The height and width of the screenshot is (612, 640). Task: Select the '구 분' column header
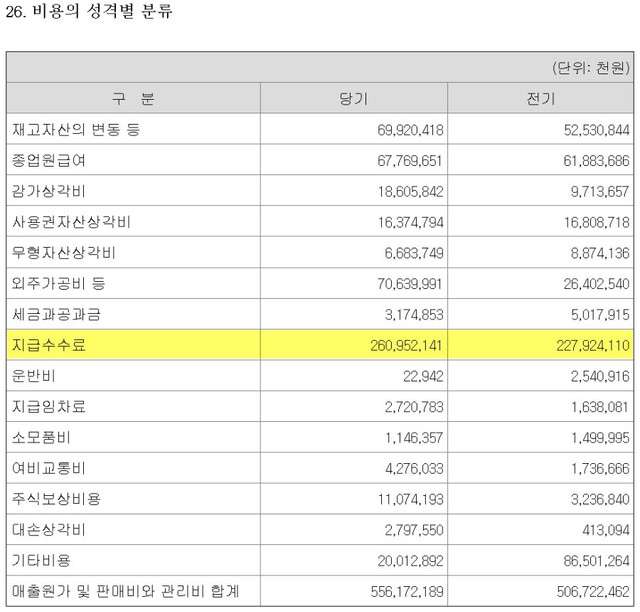134,99
